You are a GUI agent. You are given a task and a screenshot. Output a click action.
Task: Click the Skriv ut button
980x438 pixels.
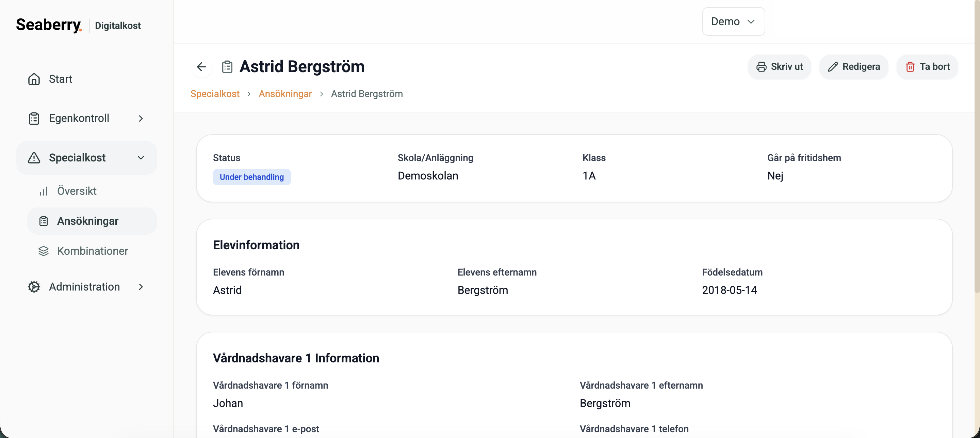779,67
